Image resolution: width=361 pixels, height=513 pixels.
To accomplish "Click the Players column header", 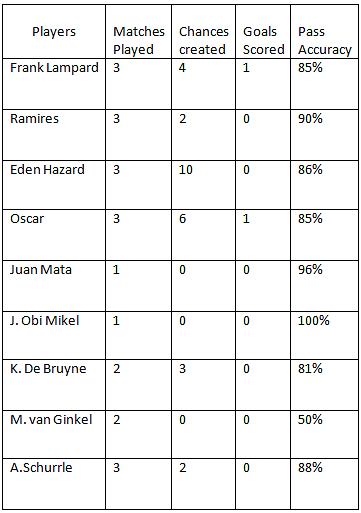I will pyautogui.click(x=54, y=32).
